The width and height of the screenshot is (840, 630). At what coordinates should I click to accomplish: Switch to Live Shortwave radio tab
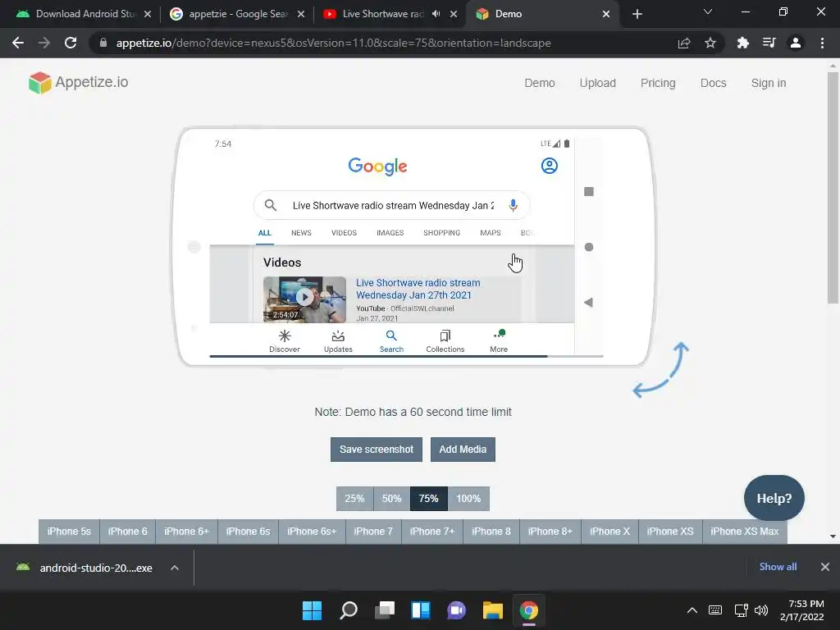point(390,14)
